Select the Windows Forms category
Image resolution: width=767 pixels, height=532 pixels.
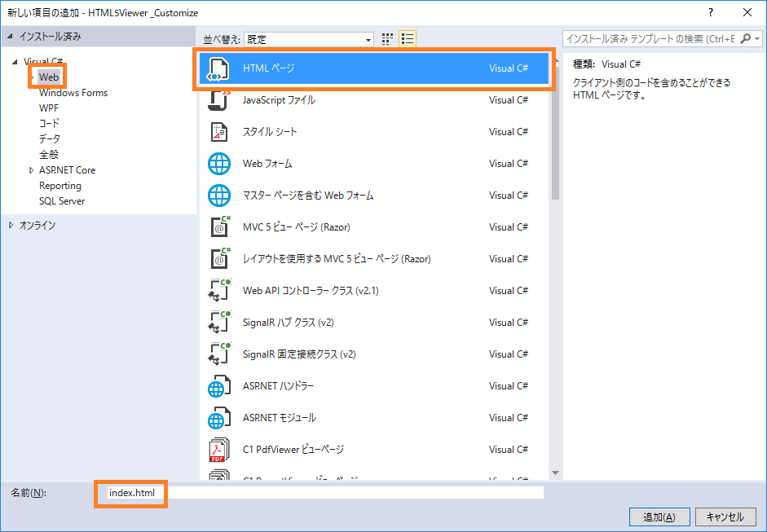pos(73,93)
